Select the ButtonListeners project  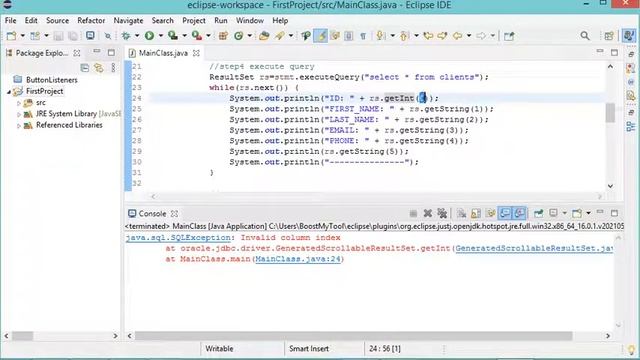tap(51, 80)
